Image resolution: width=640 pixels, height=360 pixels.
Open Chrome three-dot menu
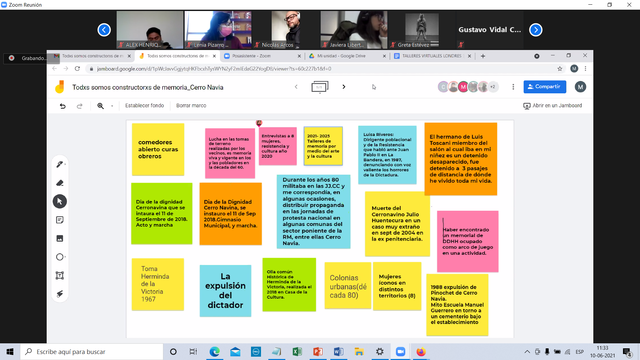585,69
